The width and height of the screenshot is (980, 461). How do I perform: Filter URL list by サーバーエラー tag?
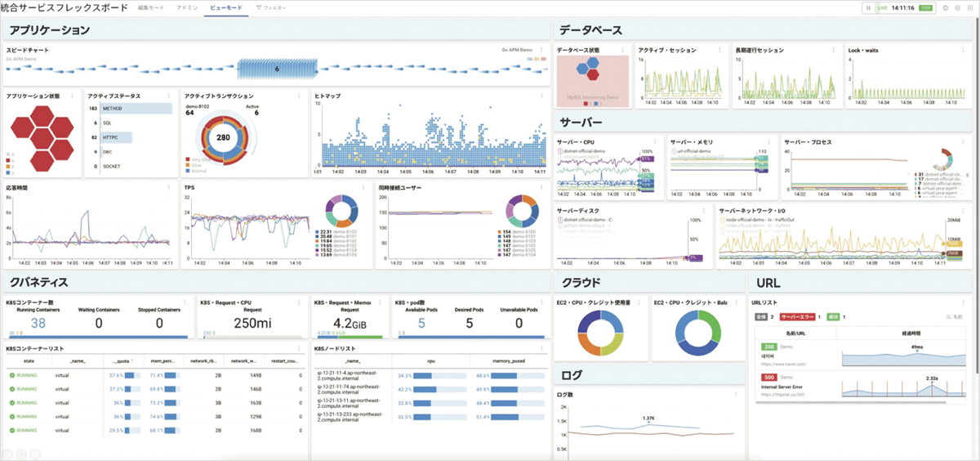(x=797, y=316)
